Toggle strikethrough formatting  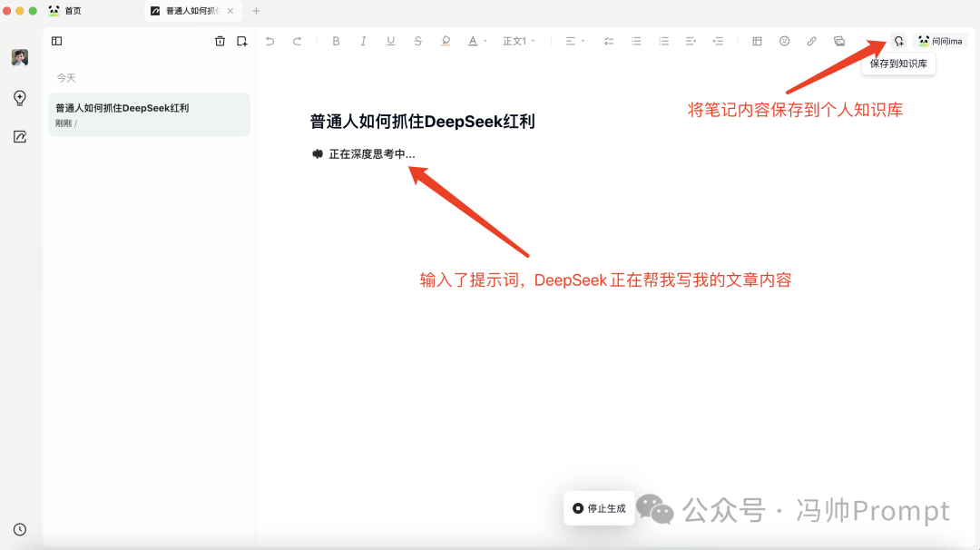[418, 41]
